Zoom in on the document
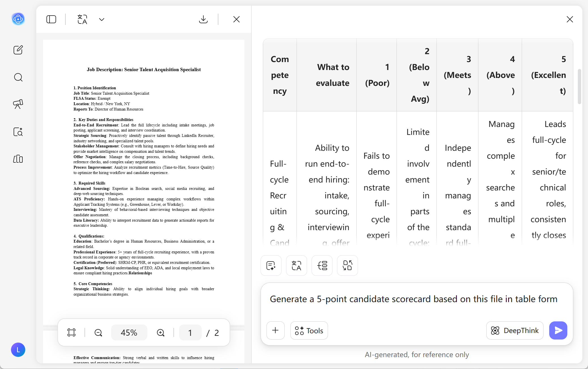 (x=161, y=332)
